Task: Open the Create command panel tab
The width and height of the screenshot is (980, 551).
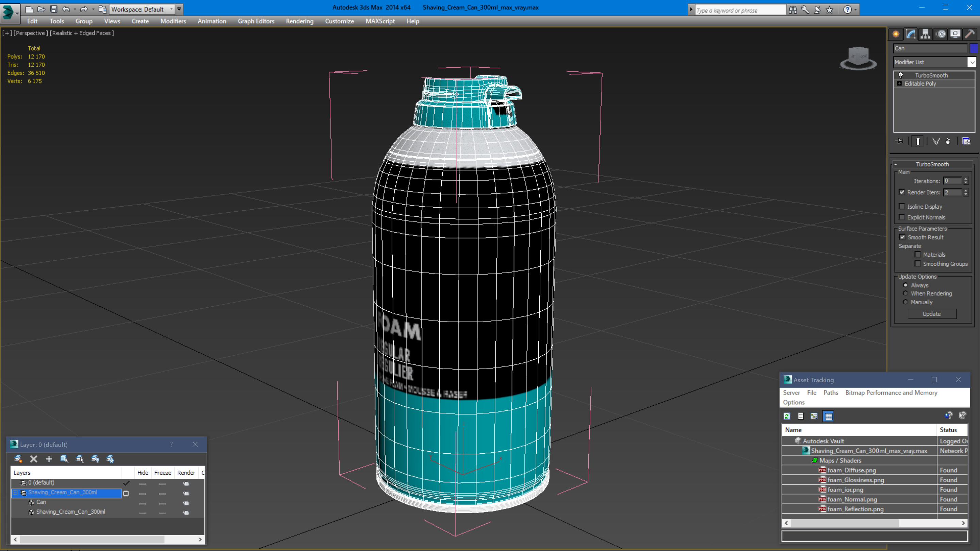Action: click(896, 34)
